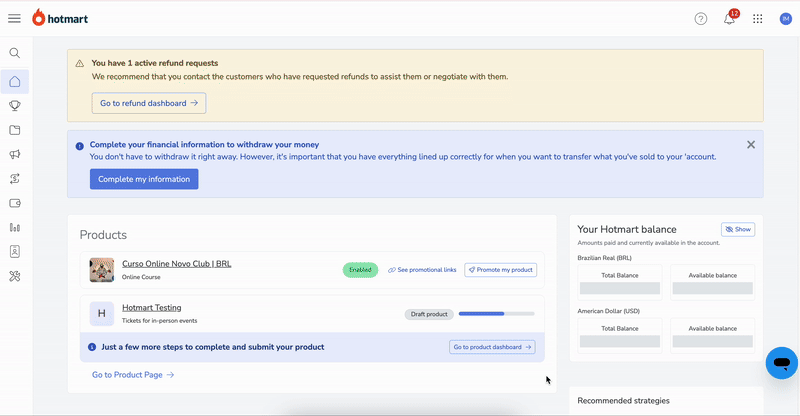
Task: Open the sales dollar icon in sidebar
Action: 15,179
